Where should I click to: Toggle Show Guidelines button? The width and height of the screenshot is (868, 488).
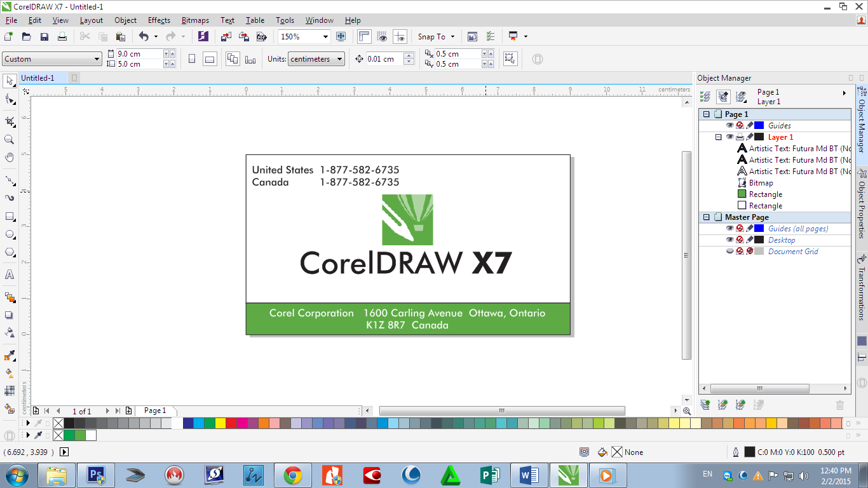click(x=400, y=37)
